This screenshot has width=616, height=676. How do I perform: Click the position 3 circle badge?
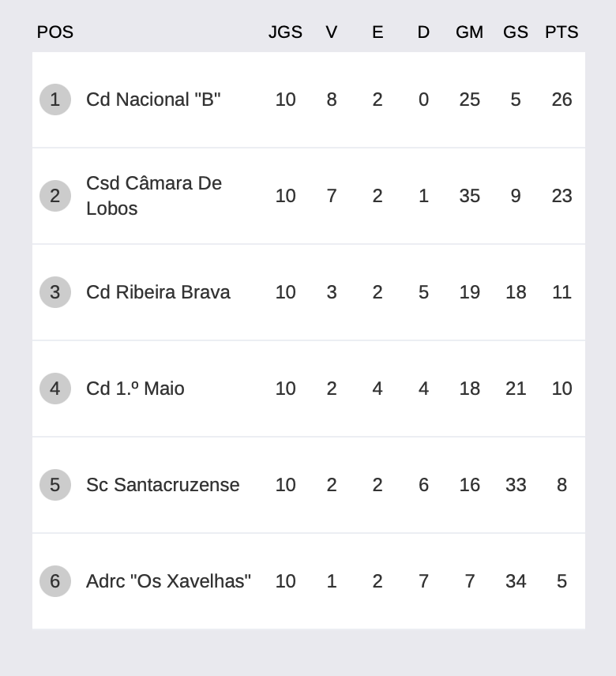[x=54, y=292]
